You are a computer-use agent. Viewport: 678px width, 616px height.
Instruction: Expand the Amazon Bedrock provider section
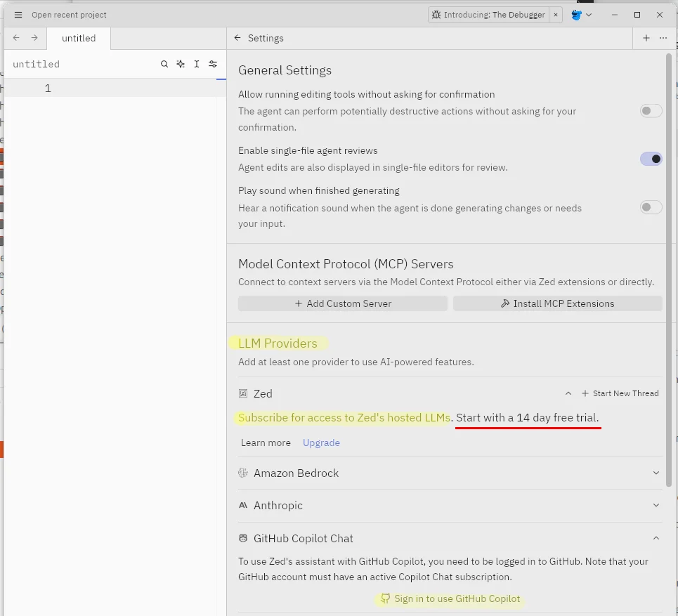pos(656,473)
